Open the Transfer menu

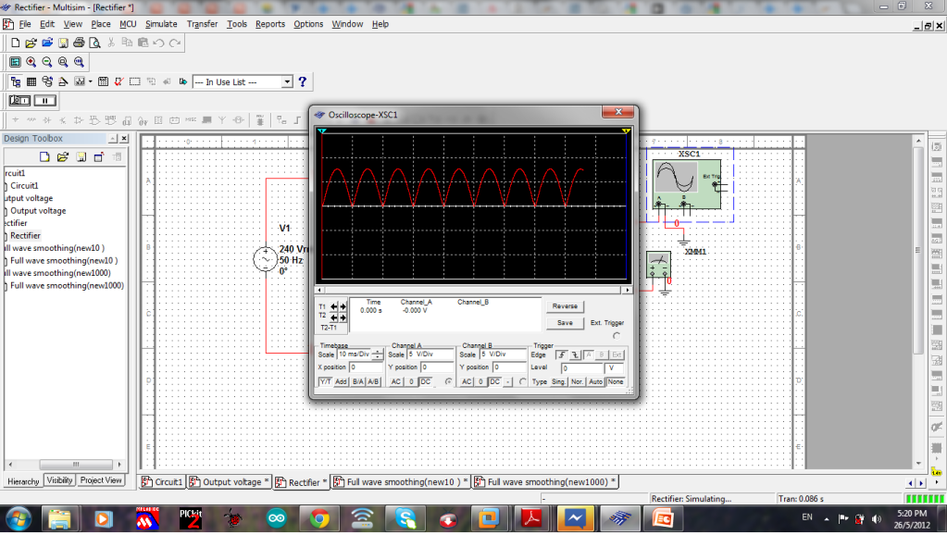[203, 24]
